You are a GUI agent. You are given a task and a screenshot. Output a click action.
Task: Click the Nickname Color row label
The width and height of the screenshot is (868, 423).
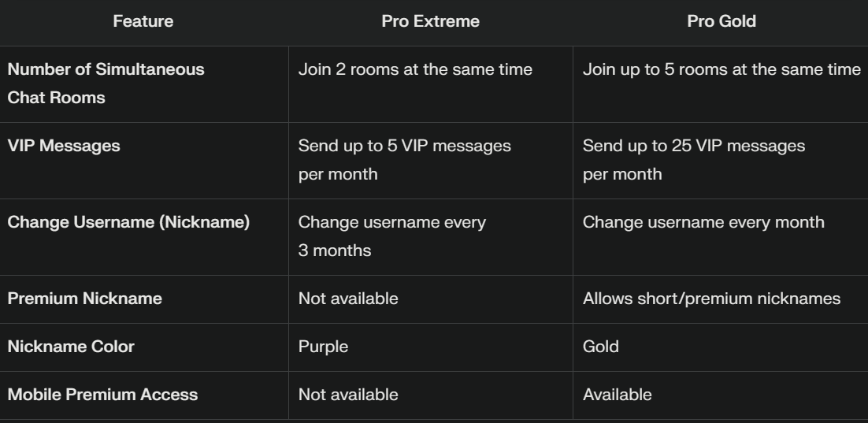click(x=71, y=347)
